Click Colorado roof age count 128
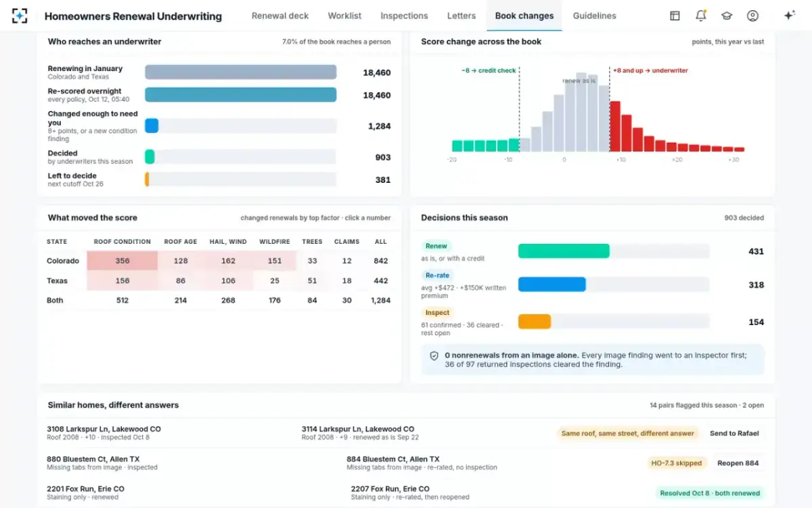Image resolution: width=812 pixels, height=508 pixels. [x=181, y=261]
